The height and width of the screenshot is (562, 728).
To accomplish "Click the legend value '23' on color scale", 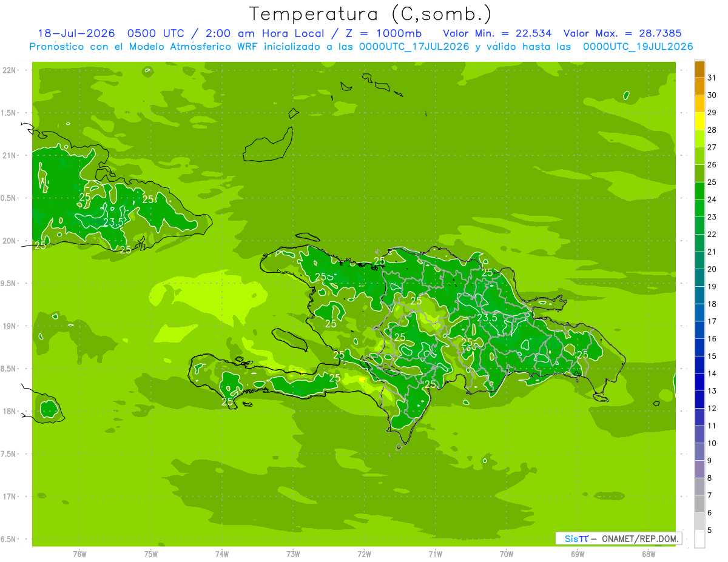I will coord(712,217).
